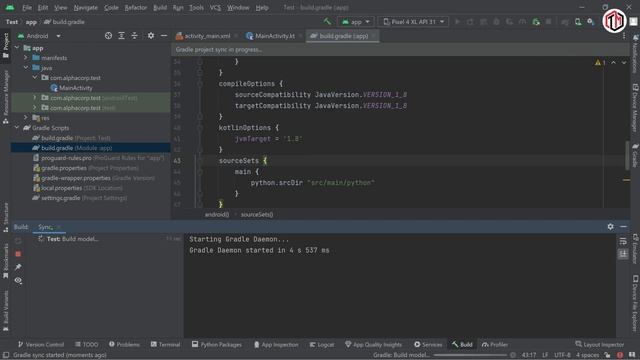
Task: Stop the running Gradle sync
Action: tap(18, 254)
